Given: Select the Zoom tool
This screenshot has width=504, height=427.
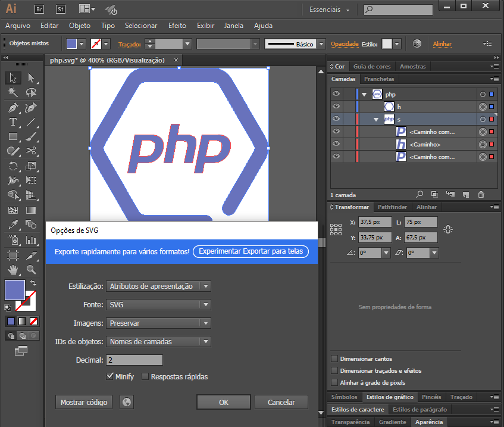Looking at the screenshot, I should point(31,270).
